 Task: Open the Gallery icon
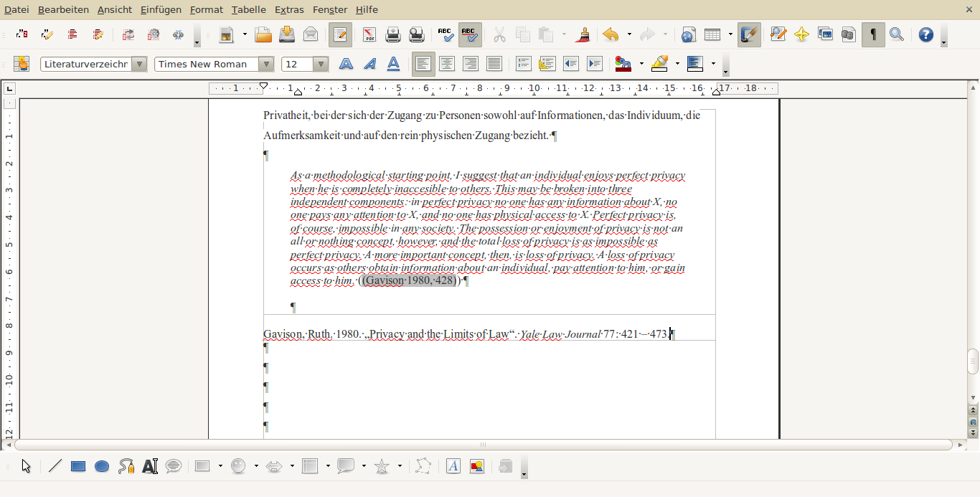[825, 34]
